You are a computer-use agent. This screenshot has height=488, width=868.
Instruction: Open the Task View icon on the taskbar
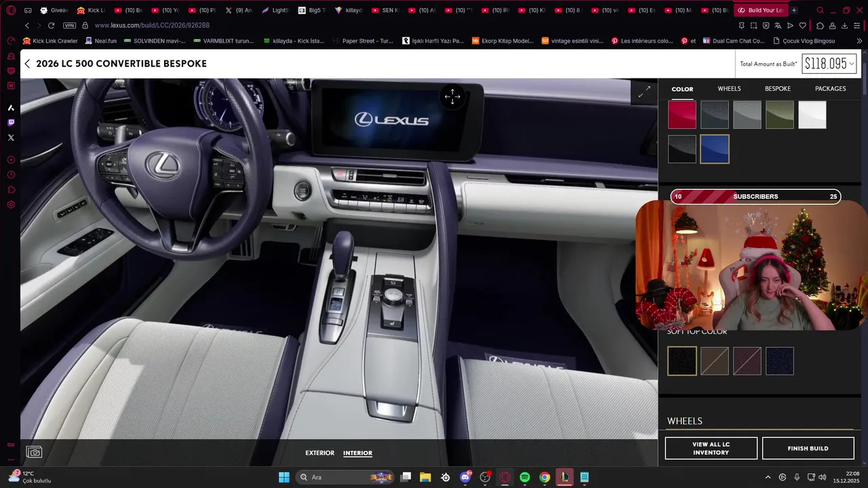[406, 477]
